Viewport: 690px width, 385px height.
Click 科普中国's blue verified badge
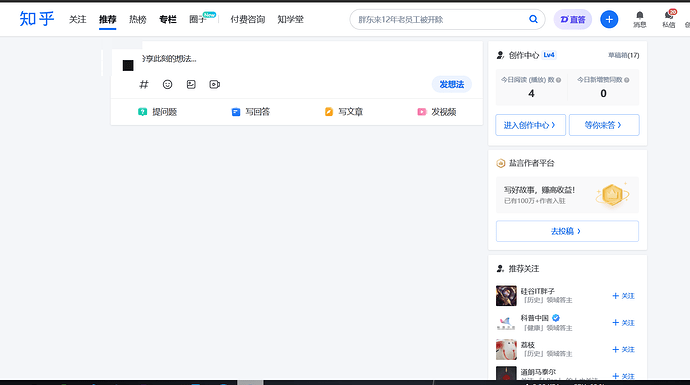[556, 318]
